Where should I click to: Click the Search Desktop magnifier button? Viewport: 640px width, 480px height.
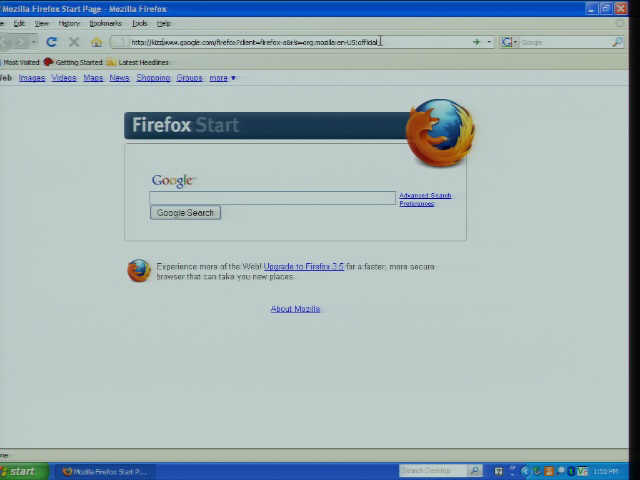point(475,471)
